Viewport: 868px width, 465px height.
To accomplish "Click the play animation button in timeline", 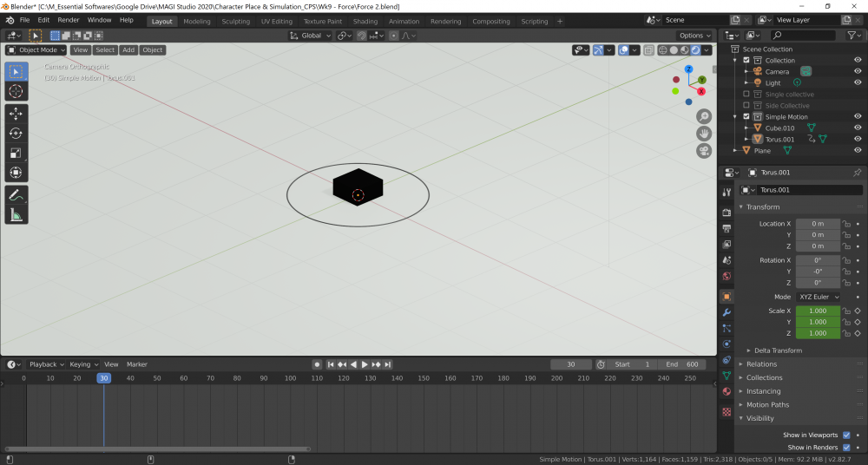I will click(x=365, y=364).
